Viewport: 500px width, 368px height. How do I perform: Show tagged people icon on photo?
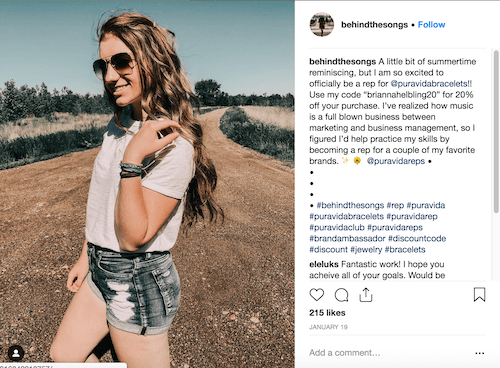pyautogui.click(x=16, y=353)
